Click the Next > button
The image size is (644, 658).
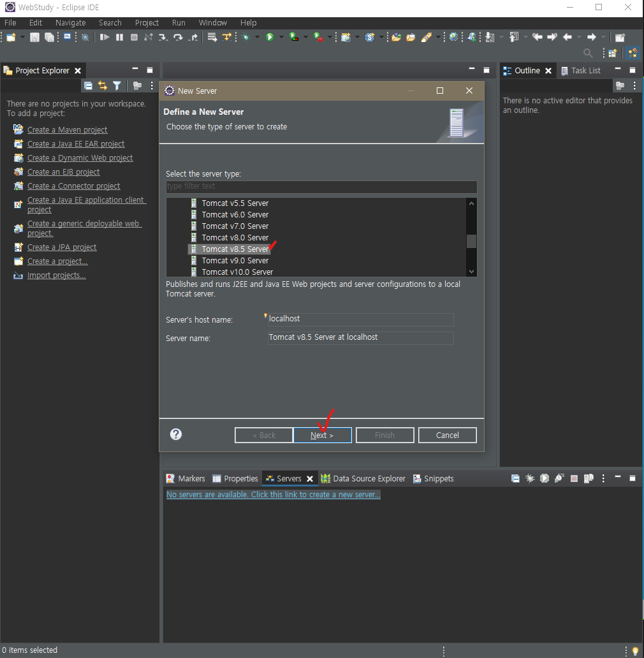322,435
